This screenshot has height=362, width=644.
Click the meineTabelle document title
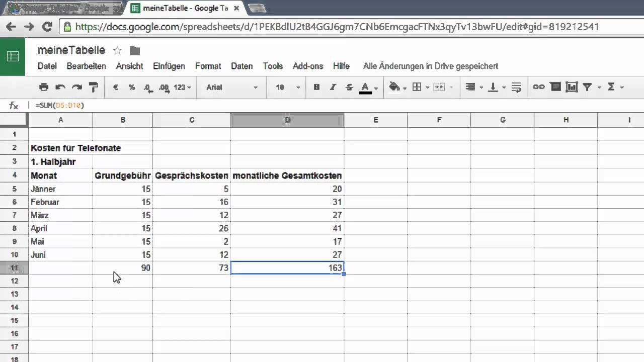tap(71, 50)
